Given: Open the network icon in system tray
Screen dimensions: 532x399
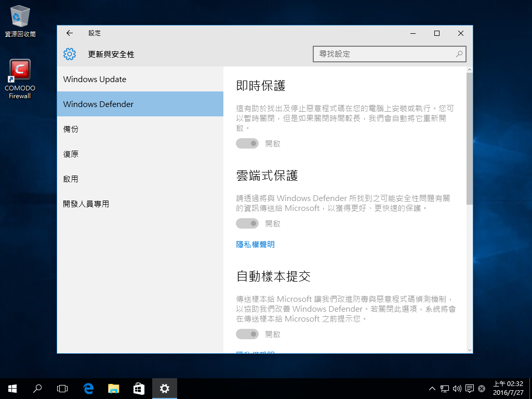Looking at the screenshot, I should (x=445, y=389).
